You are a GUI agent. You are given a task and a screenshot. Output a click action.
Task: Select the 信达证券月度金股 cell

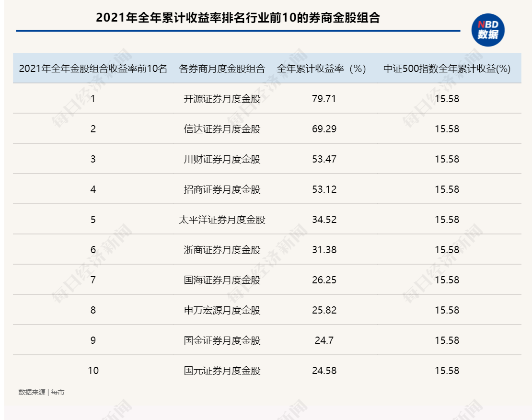click(222, 129)
